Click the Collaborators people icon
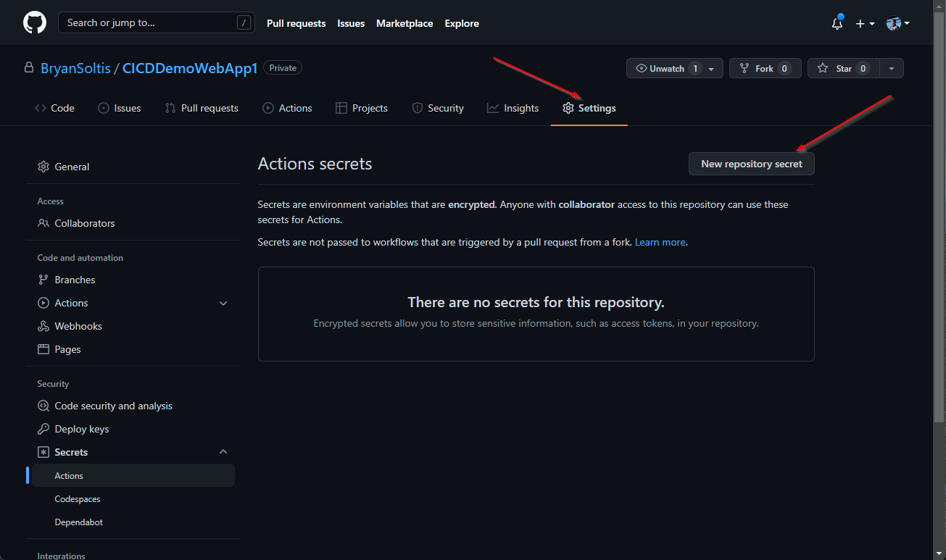946x560 pixels. click(43, 223)
